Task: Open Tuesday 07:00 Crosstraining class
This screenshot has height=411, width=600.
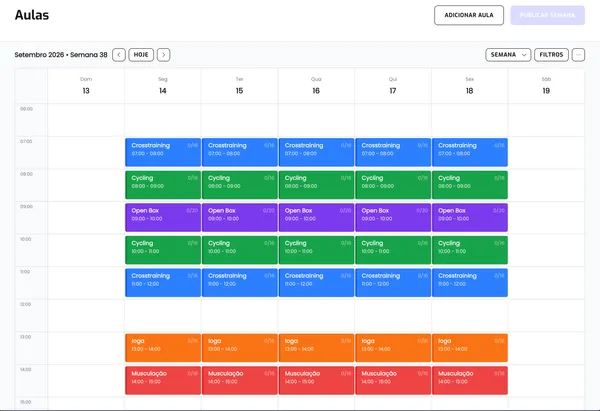Action: tap(240, 152)
